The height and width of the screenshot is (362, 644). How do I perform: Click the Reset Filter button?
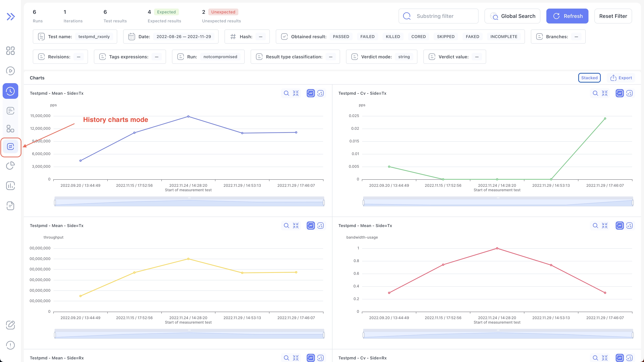(x=613, y=16)
